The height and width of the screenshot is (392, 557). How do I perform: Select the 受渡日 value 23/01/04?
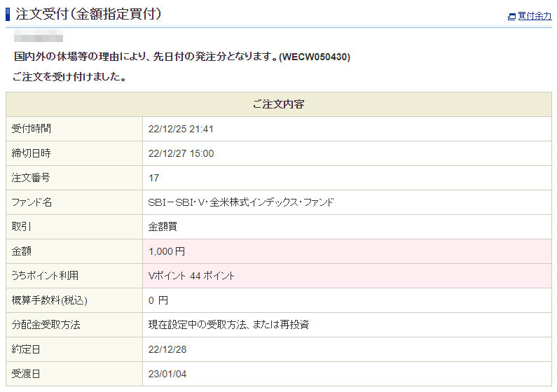pos(167,374)
